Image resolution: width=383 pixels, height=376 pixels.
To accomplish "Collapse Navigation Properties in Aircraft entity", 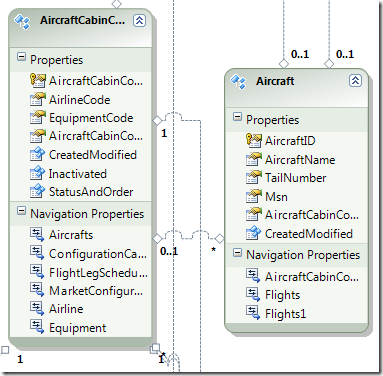I will click(x=237, y=252).
